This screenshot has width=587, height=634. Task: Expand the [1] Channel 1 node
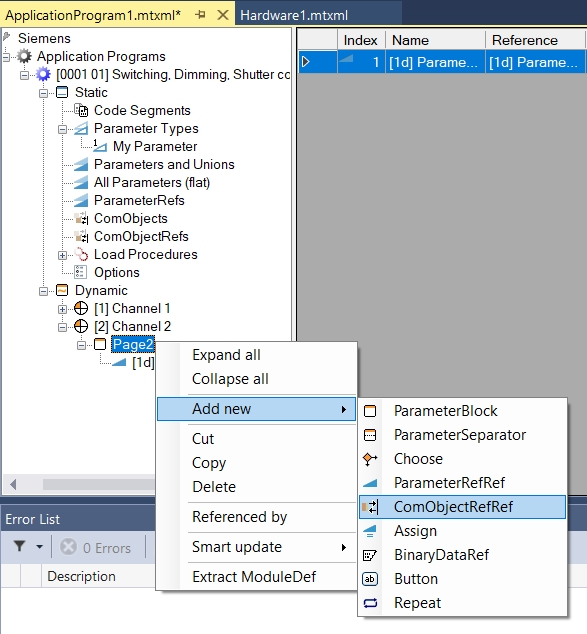tap(62, 309)
